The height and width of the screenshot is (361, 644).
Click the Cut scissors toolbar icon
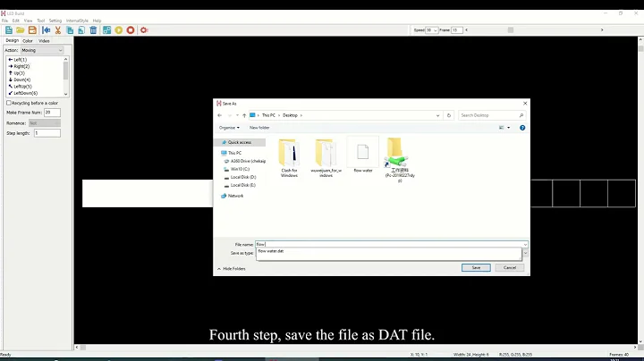pyautogui.click(x=58, y=30)
